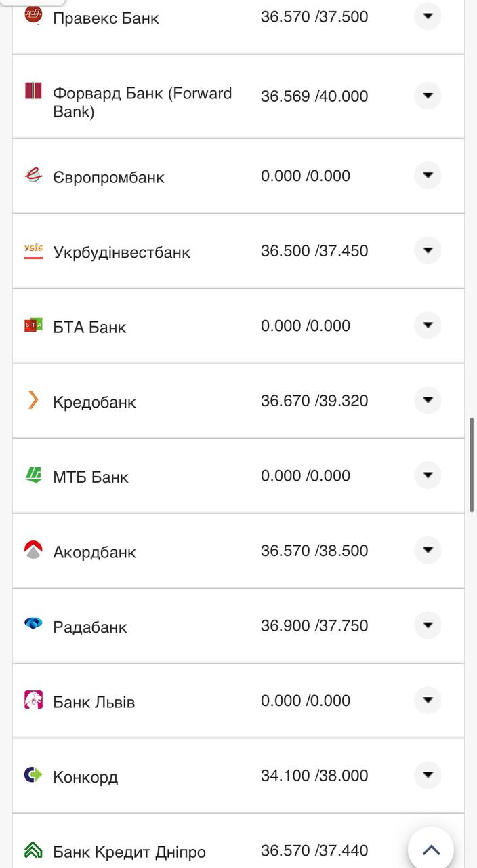Expand the Конкорд row arrow
This screenshot has height=868, width=477.
point(428,775)
